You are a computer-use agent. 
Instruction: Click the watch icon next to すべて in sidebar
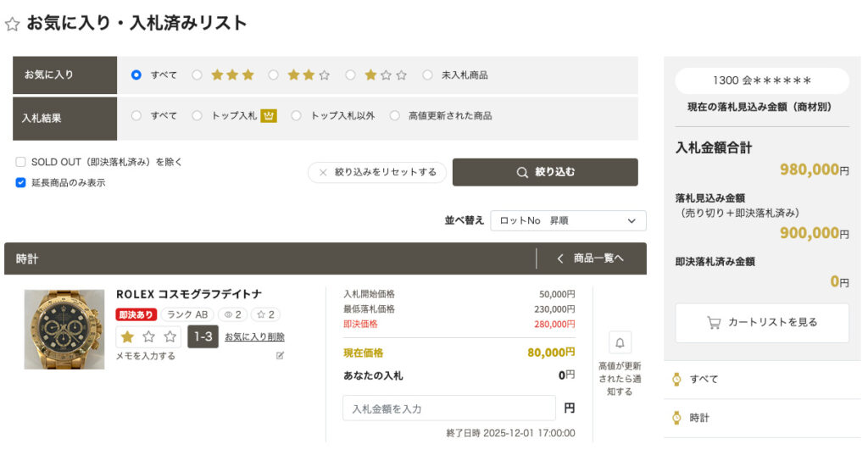point(676,379)
